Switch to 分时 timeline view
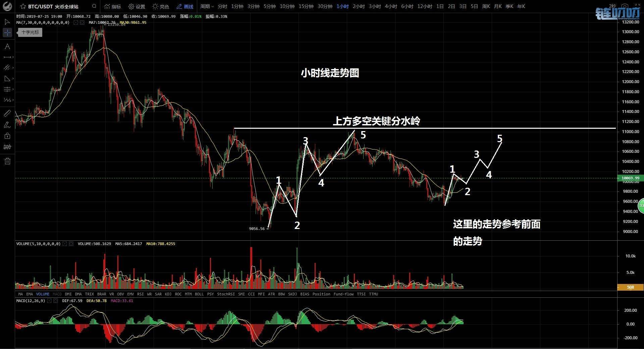Image resolution: width=644 pixels, height=349 pixels. [222, 6]
